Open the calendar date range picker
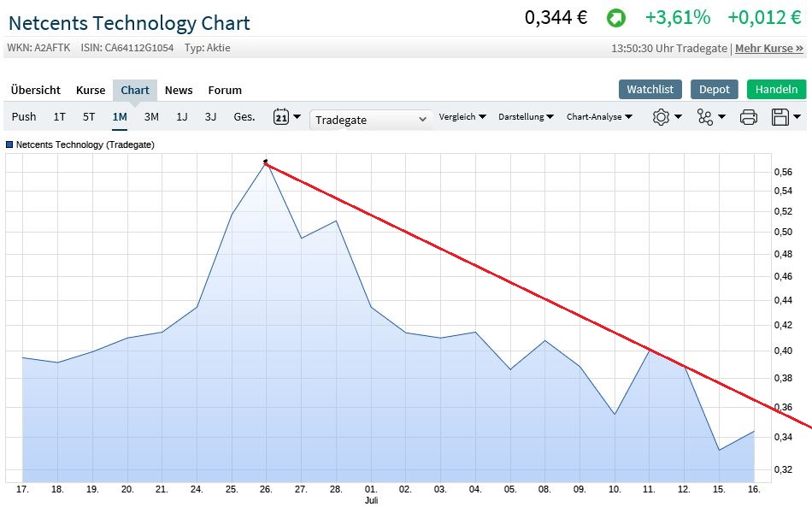This screenshot has height=507, width=812. [286, 117]
